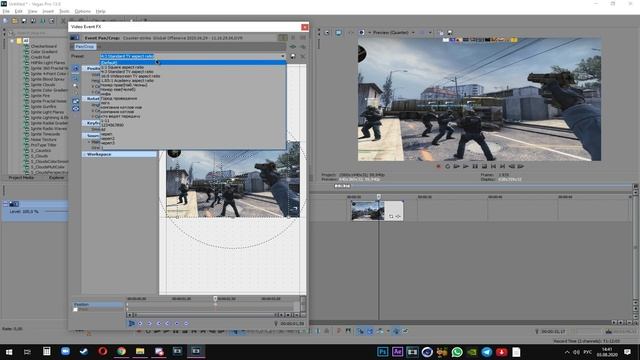Open the File menu
Image resolution: width=640 pixels, height=360 pixels.
[x=6, y=11]
